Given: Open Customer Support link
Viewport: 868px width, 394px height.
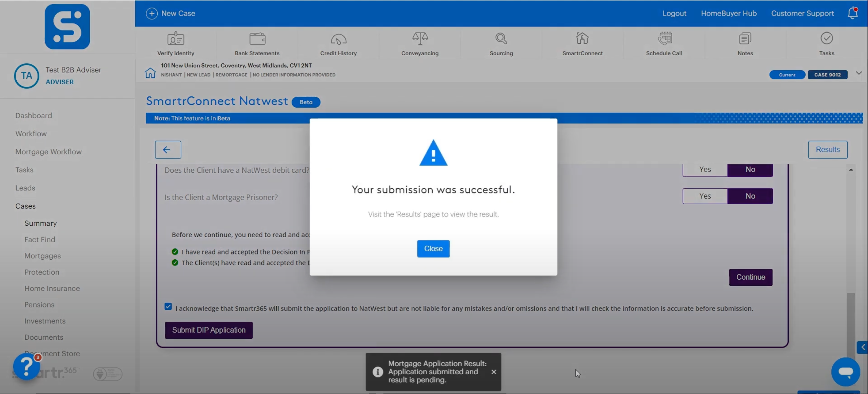Looking at the screenshot, I should (x=802, y=13).
